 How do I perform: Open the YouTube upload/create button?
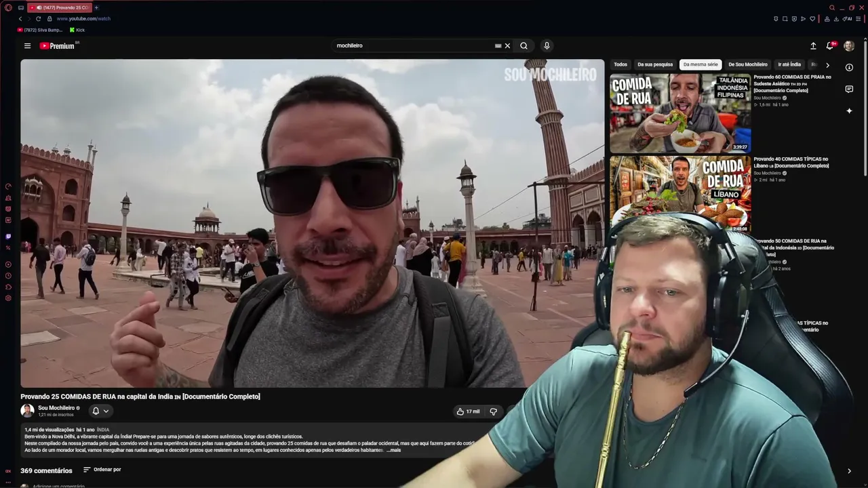(x=813, y=46)
